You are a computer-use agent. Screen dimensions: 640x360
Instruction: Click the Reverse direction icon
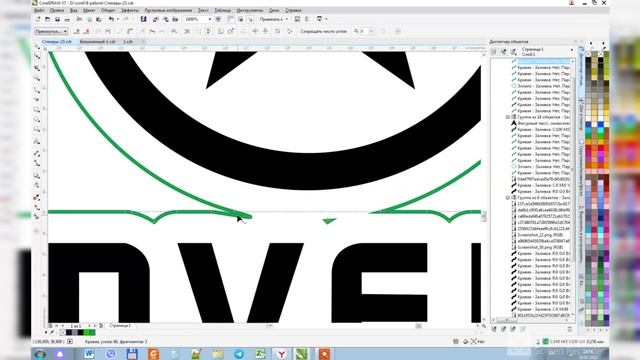click(174, 31)
